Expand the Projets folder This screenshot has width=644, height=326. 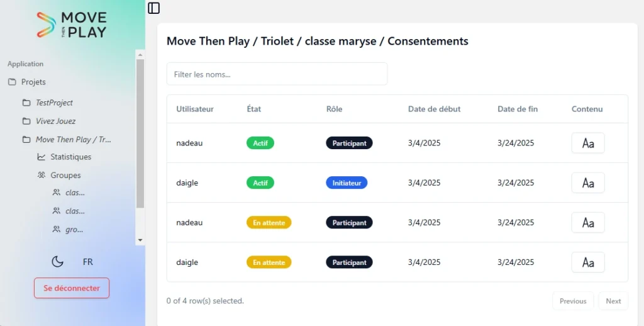click(x=27, y=82)
